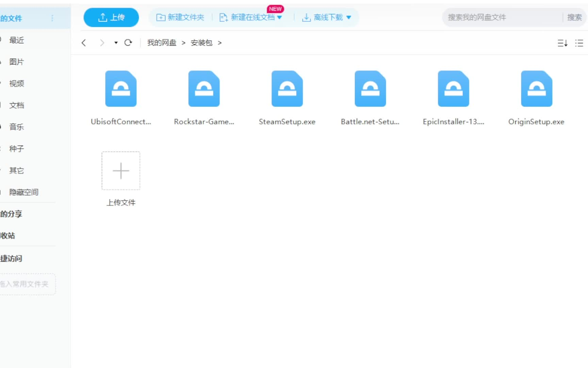Click the 上传 upload button

pos(111,17)
